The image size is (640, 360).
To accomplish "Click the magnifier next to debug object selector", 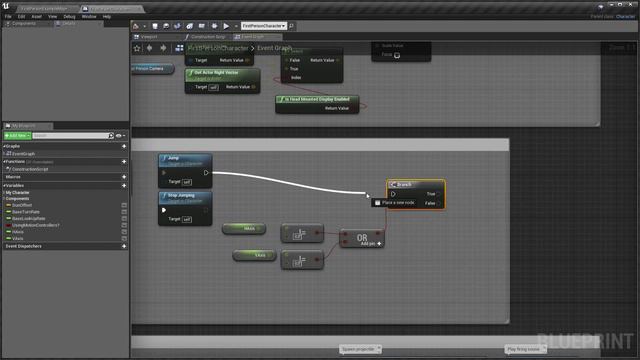I will pyautogui.click(x=291, y=26).
